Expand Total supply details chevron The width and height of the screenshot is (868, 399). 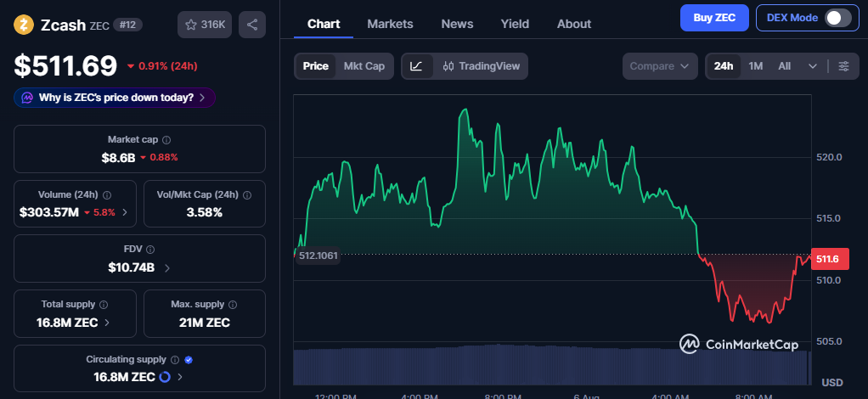click(107, 323)
